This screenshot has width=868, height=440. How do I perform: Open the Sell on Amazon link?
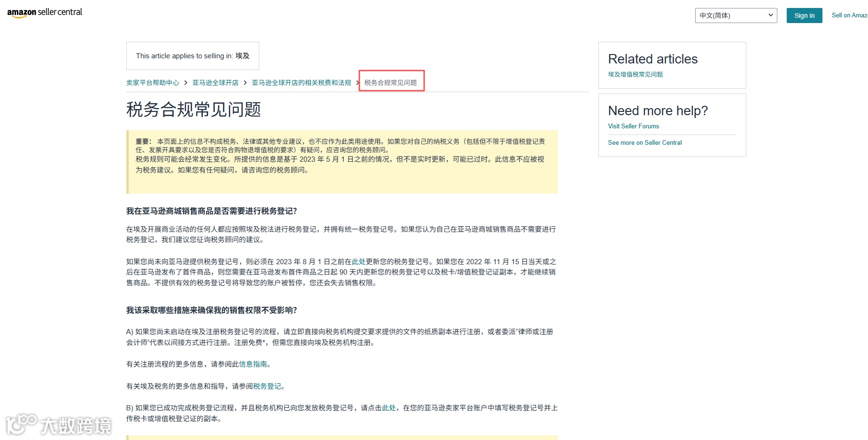tap(850, 16)
